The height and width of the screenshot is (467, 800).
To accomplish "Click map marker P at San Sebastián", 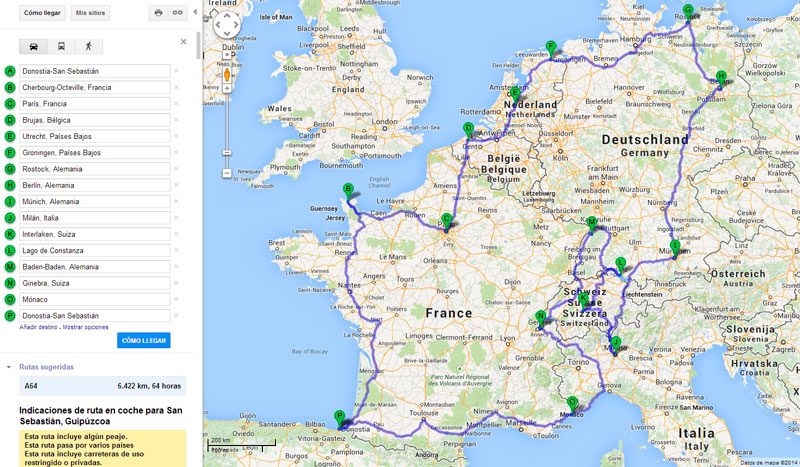I will (x=339, y=419).
